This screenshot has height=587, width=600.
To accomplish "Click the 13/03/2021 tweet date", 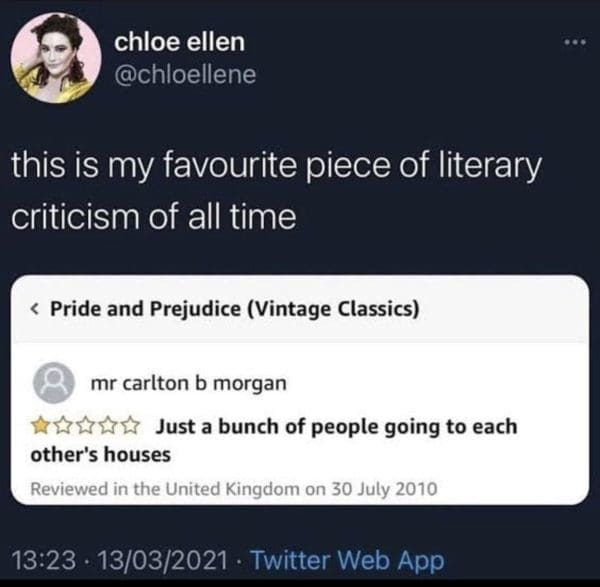I will tap(163, 560).
